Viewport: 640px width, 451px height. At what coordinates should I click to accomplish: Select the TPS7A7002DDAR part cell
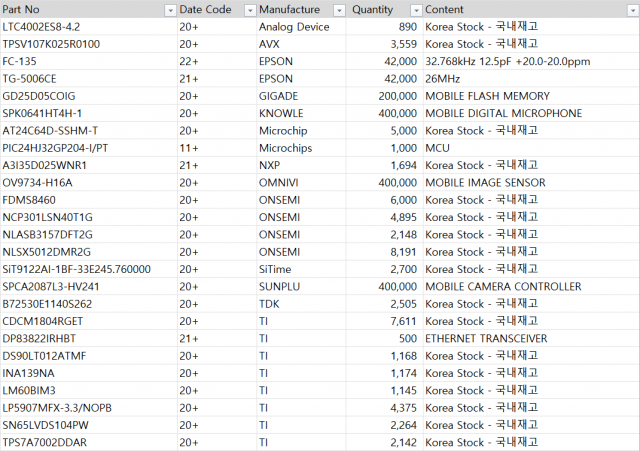click(x=89, y=443)
